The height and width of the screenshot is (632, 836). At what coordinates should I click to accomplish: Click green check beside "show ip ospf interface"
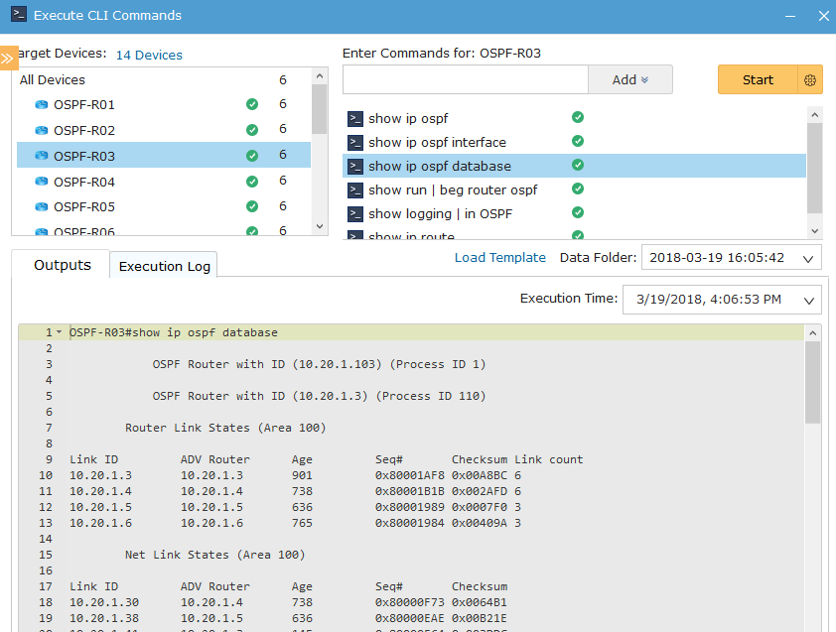[577, 141]
